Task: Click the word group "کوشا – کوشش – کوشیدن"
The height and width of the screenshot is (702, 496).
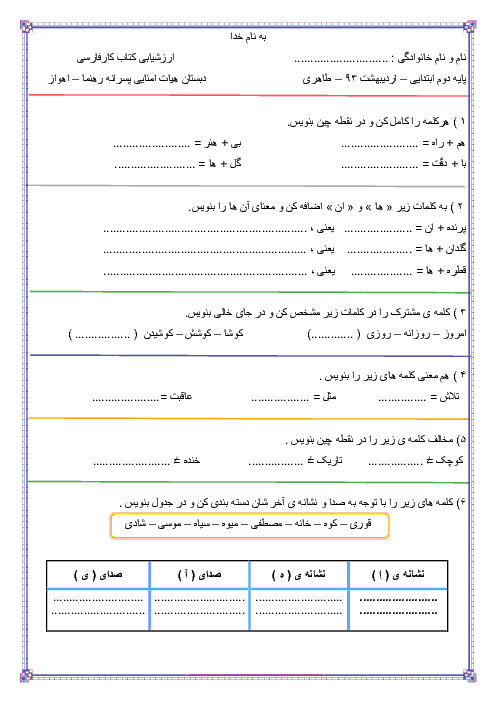Action: pyautogui.click(x=193, y=334)
